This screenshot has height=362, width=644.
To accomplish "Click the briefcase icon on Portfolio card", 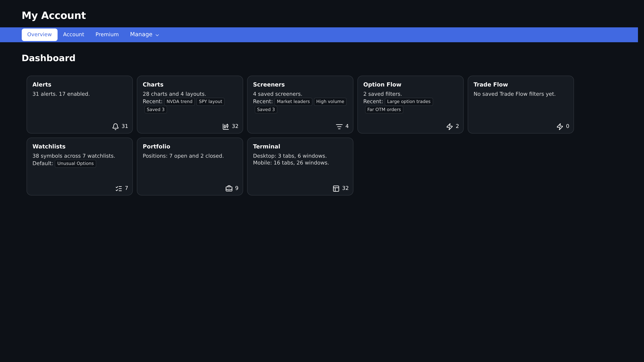I will coord(229,188).
